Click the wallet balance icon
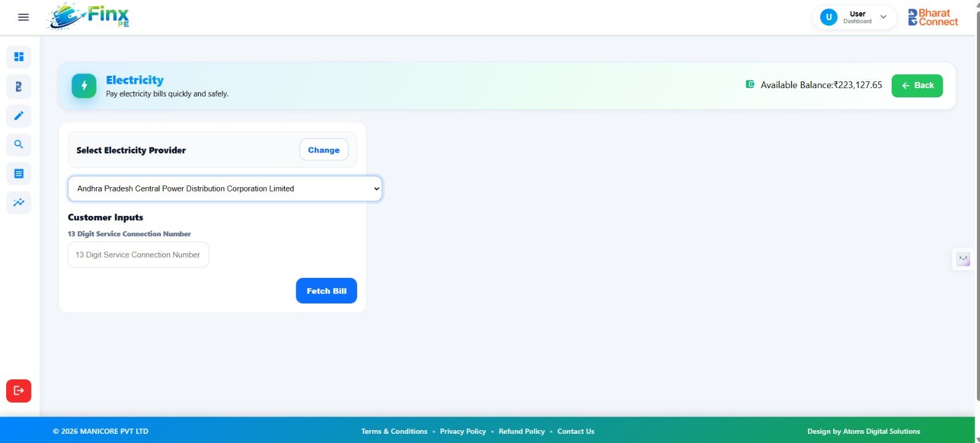Screen dimensions: 980x443 750,84
